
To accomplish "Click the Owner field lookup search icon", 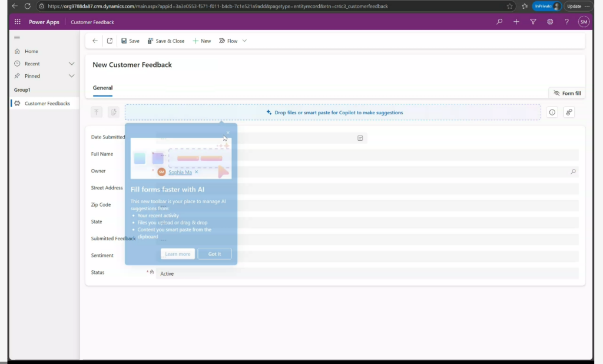I will tap(573, 171).
